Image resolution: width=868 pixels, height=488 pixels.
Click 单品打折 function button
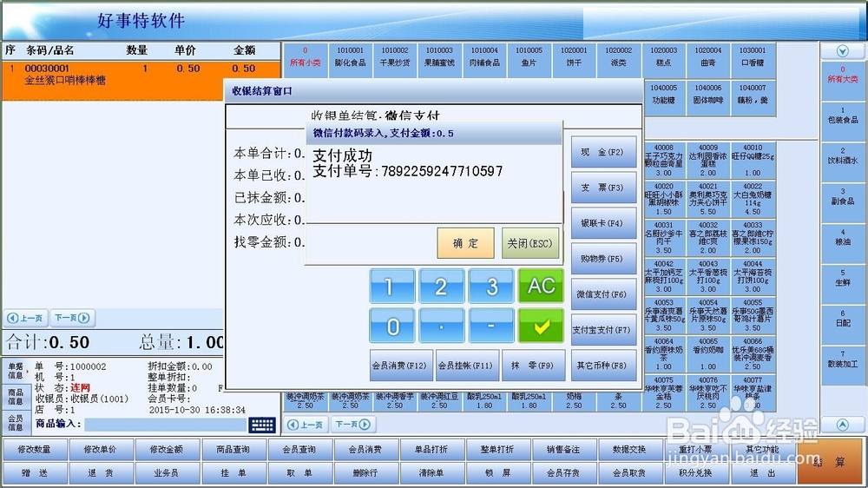coord(431,449)
